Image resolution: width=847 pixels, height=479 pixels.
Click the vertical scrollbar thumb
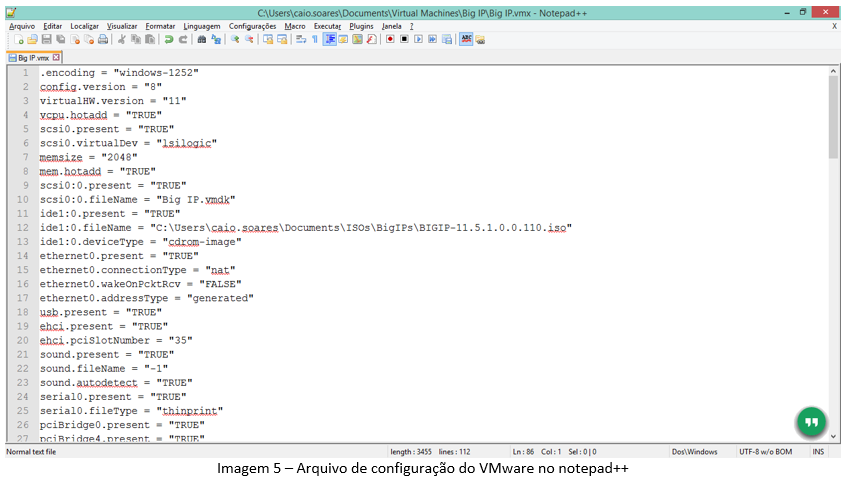click(833, 117)
